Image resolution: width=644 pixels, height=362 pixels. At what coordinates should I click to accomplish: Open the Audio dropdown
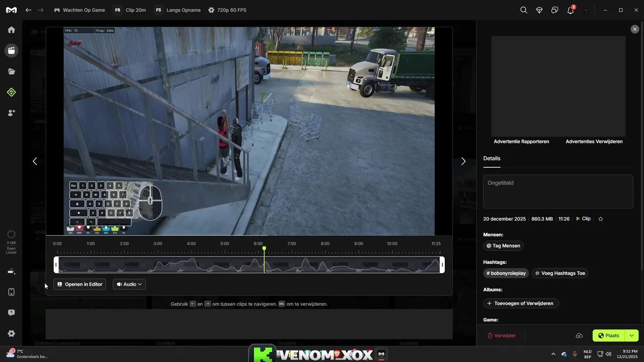(129, 284)
